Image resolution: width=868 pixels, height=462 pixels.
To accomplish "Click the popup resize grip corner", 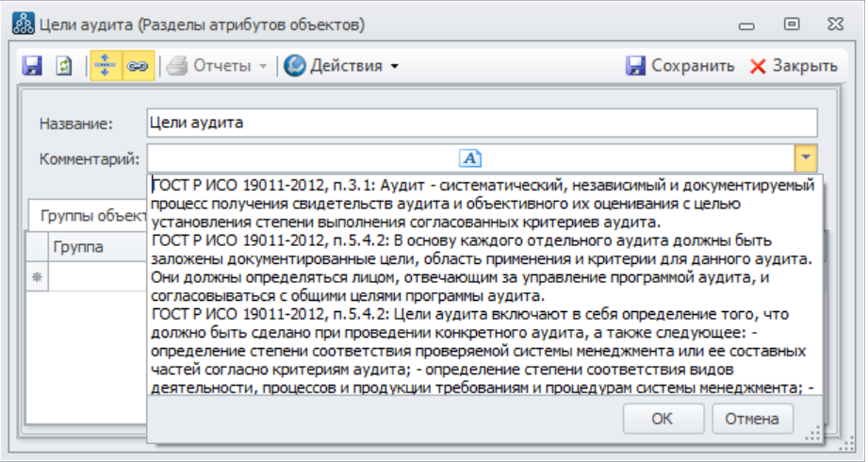I will tap(810, 434).
